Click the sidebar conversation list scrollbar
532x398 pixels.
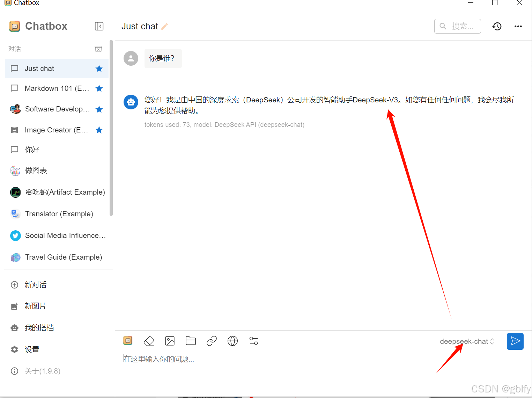111,128
